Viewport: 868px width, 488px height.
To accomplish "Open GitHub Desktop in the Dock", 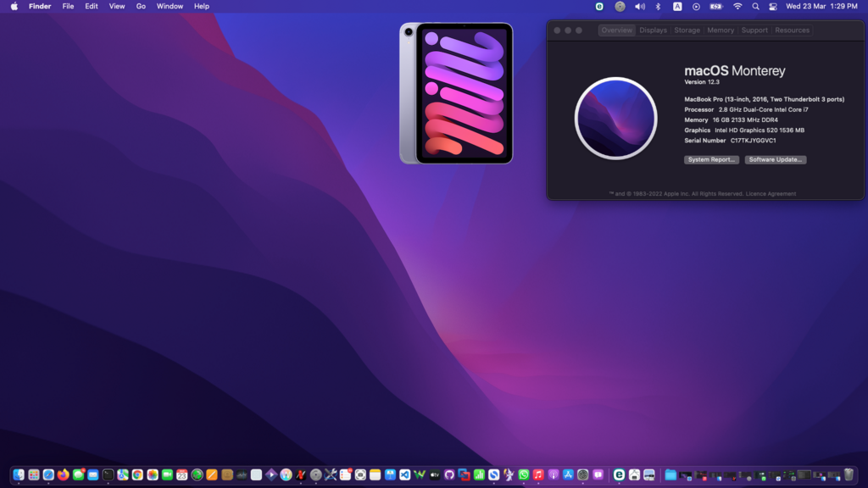I will 449,474.
